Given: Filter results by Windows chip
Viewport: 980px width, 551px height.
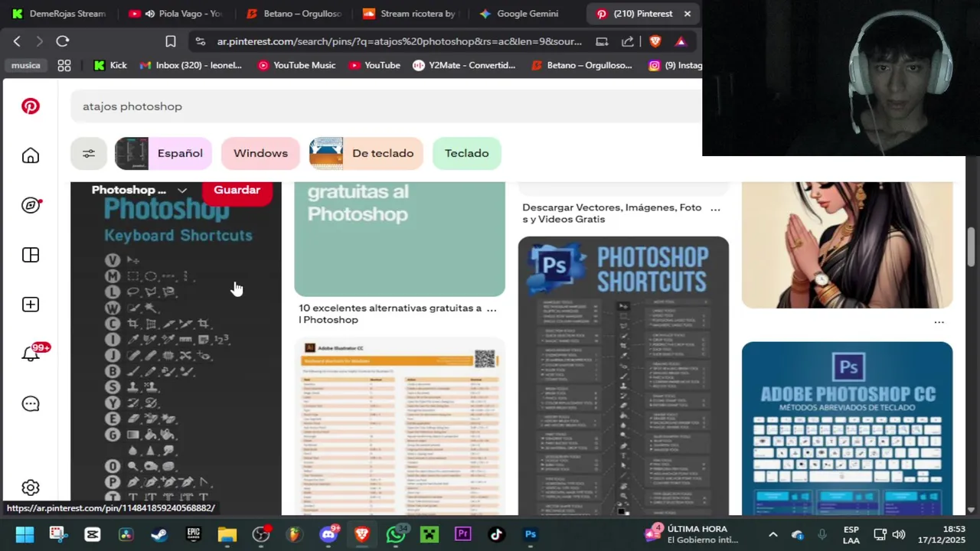Looking at the screenshot, I should coord(260,153).
